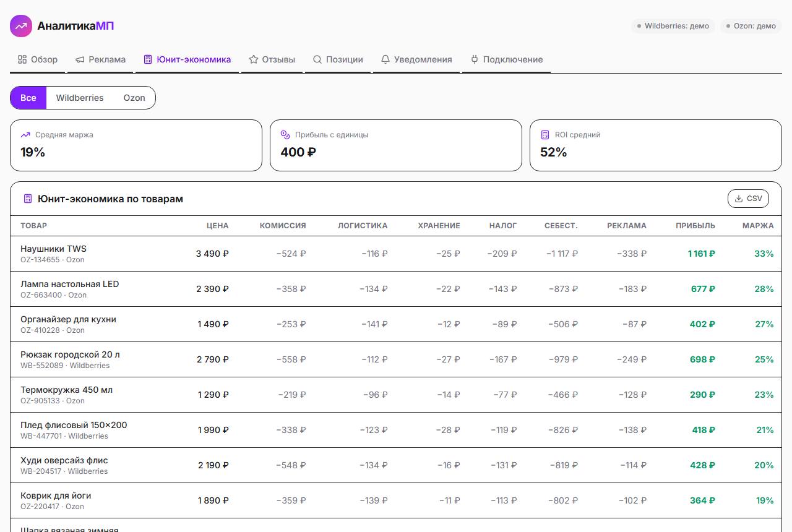Click the Ozon: демо status badge

coord(751,26)
